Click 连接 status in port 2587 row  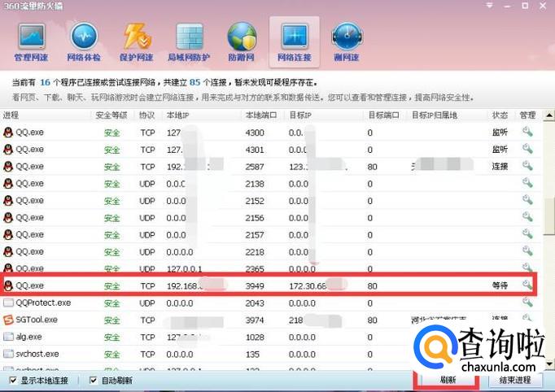click(x=500, y=166)
